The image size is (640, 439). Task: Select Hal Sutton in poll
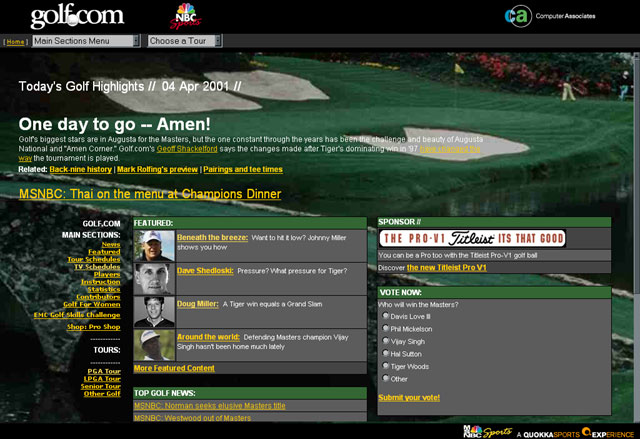[x=385, y=353]
